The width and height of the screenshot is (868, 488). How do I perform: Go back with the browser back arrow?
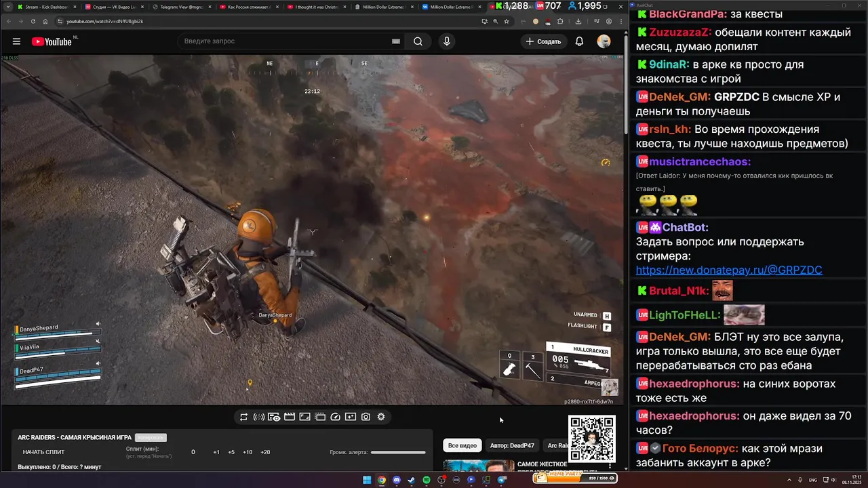pyautogui.click(x=7, y=21)
